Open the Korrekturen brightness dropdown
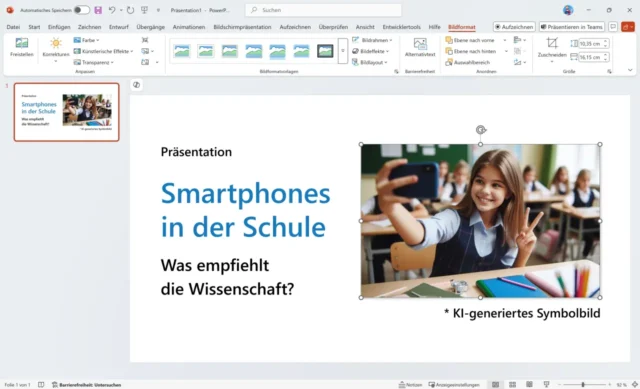Image resolution: width=640 pixels, height=389 pixels. (x=56, y=50)
